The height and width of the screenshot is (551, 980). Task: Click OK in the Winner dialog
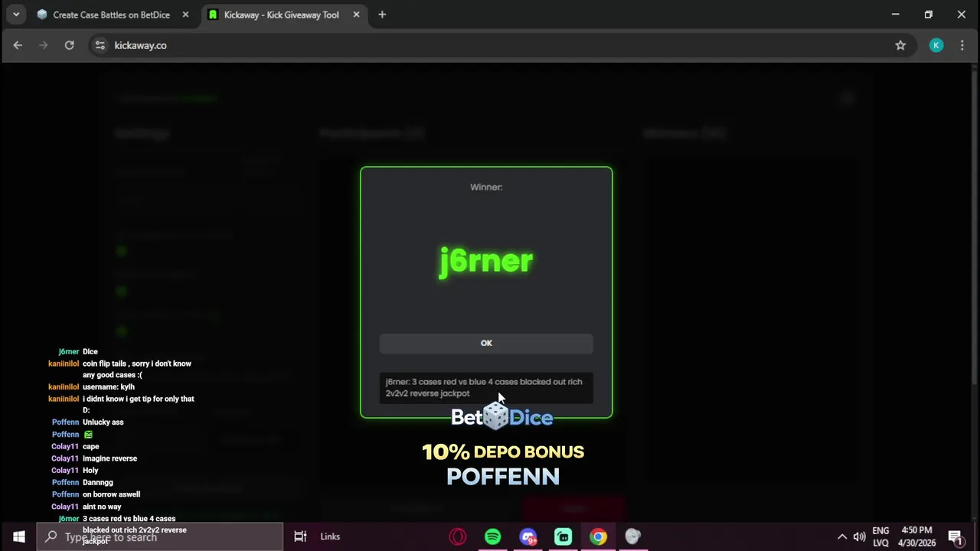[486, 343]
